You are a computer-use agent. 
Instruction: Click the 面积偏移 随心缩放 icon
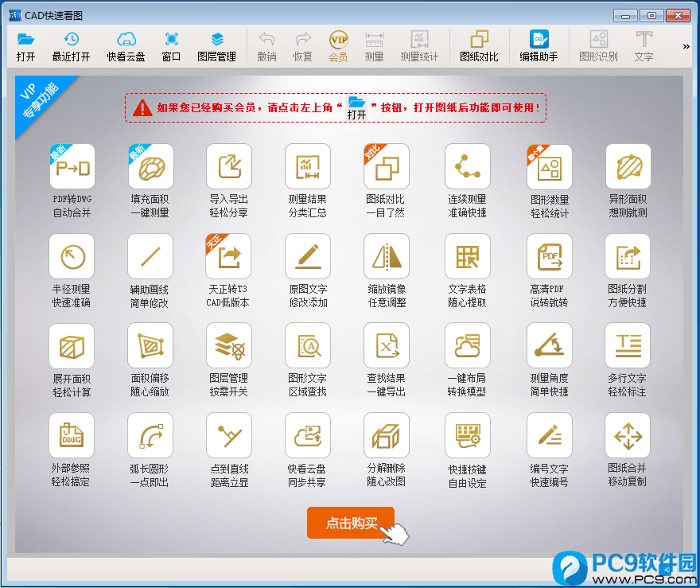point(150,346)
